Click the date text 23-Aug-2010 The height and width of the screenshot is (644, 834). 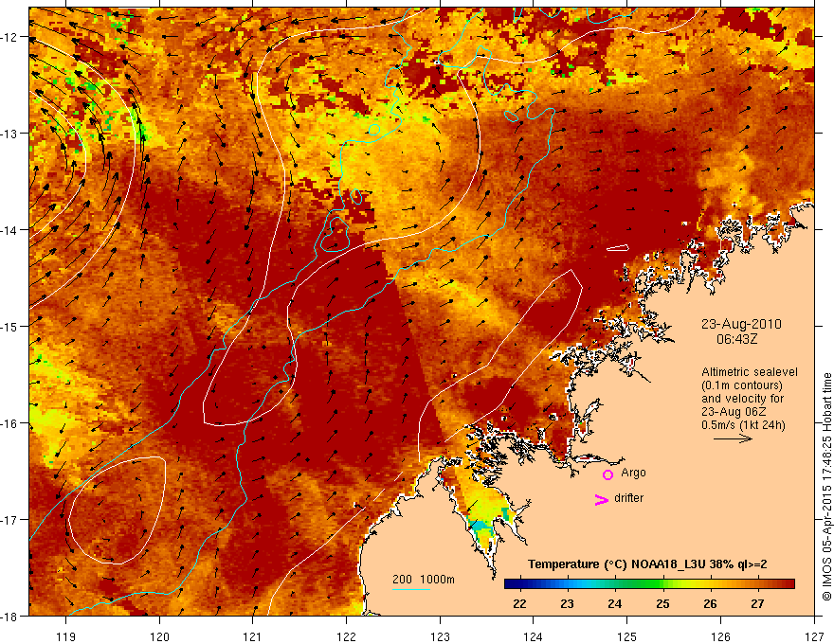coord(741,324)
